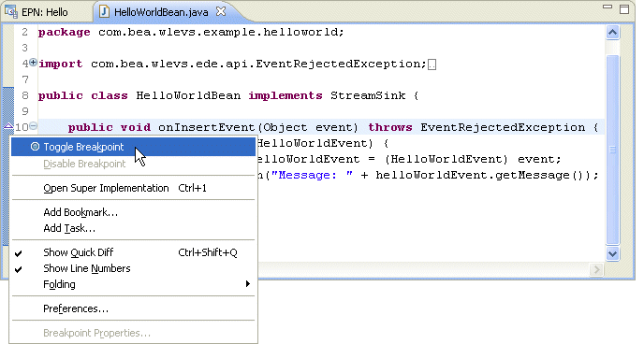
Task: Expand the folded import block on line 4
Action: coord(33,63)
